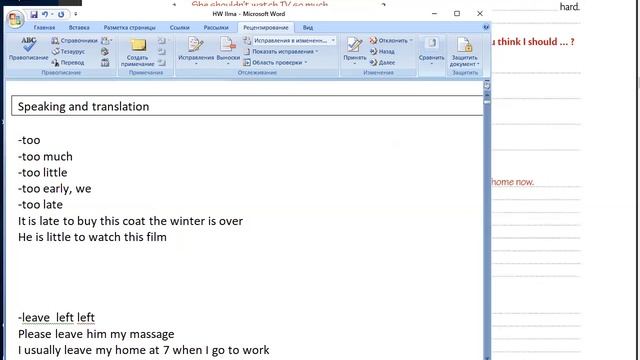Go to previous change with Назад

382,51
